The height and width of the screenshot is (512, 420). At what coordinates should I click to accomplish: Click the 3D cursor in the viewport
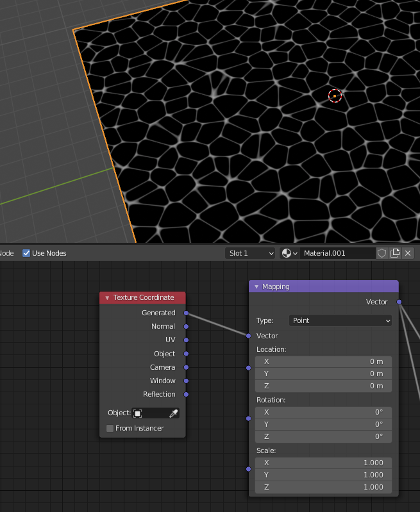(335, 96)
